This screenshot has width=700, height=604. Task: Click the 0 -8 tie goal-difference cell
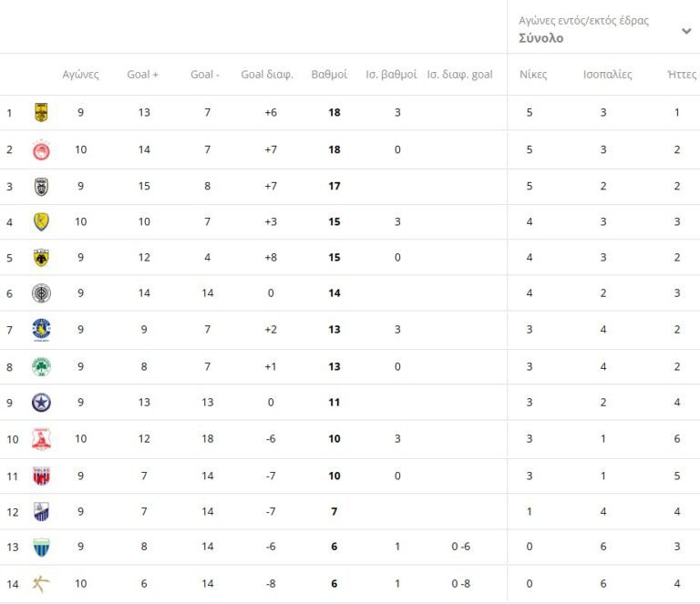click(459, 584)
